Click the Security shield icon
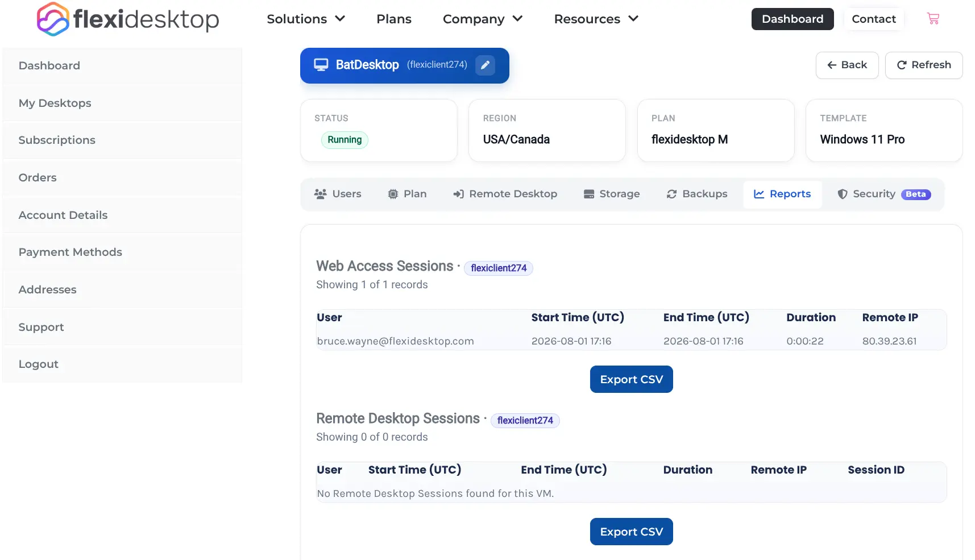 [843, 194]
